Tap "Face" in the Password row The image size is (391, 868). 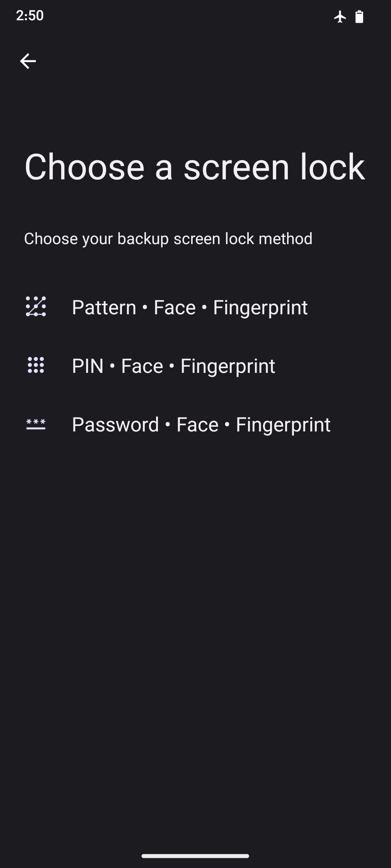click(197, 425)
